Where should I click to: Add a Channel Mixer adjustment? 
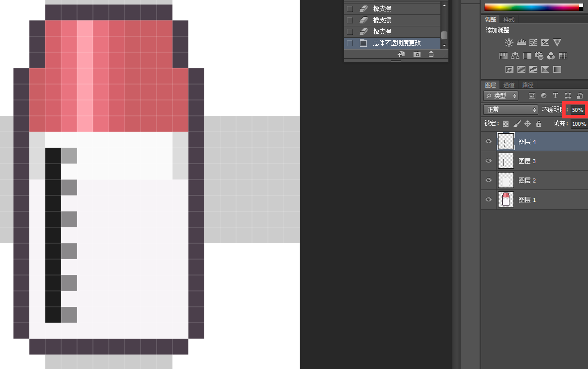(x=551, y=56)
